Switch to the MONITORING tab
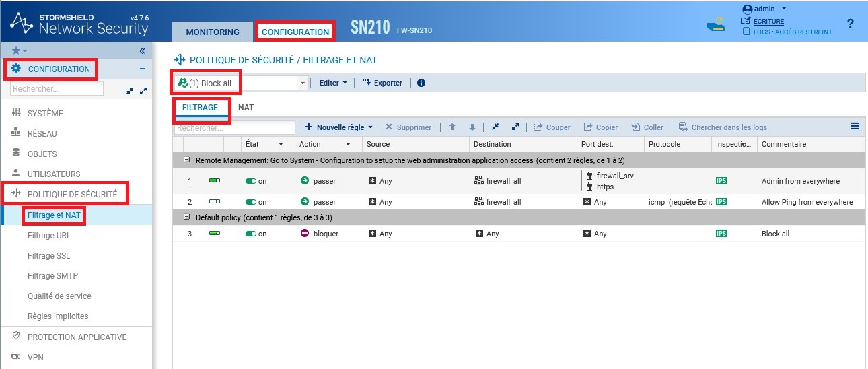 pyautogui.click(x=213, y=32)
